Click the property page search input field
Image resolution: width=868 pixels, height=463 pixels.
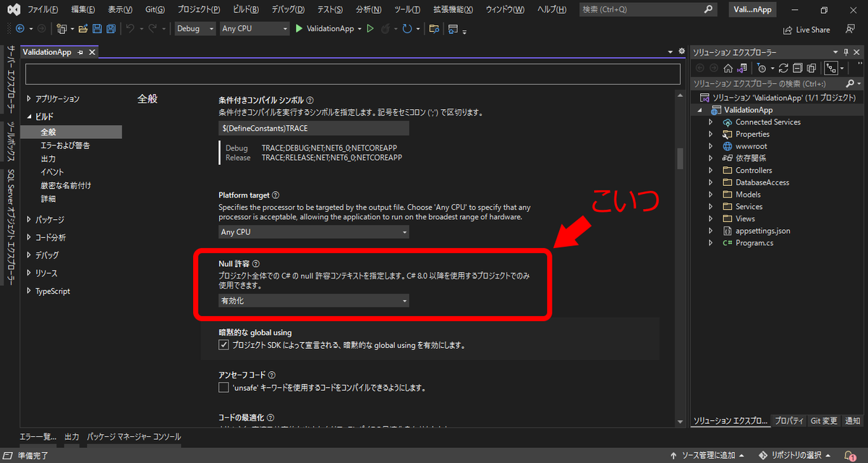[353, 74]
